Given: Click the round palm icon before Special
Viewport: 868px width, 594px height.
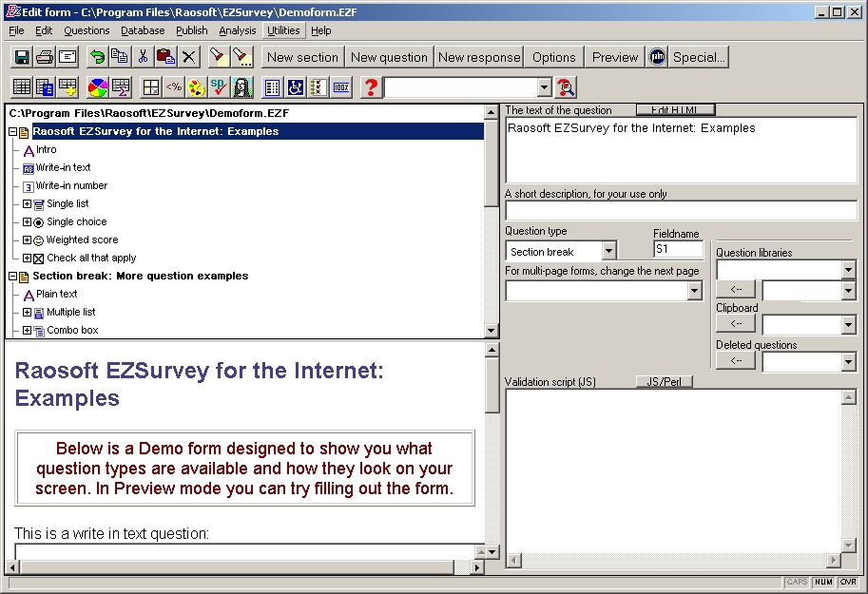Looking at the screenshot, I should (x=657, y=57).
